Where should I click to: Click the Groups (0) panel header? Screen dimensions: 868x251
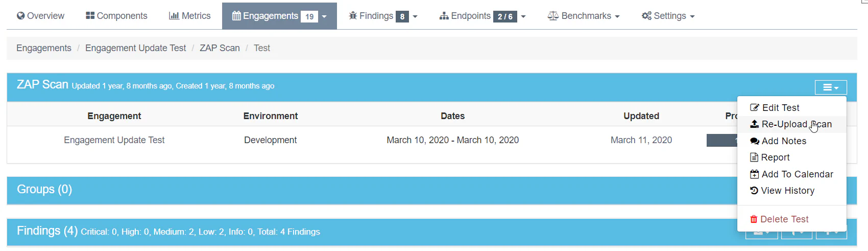click(44, 190)
